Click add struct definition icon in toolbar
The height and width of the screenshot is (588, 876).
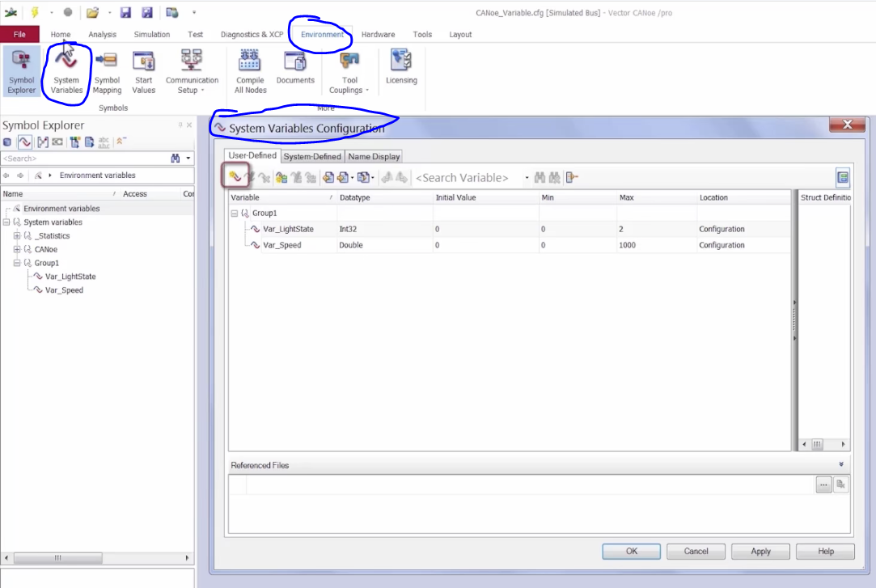(x=281, y=178)
